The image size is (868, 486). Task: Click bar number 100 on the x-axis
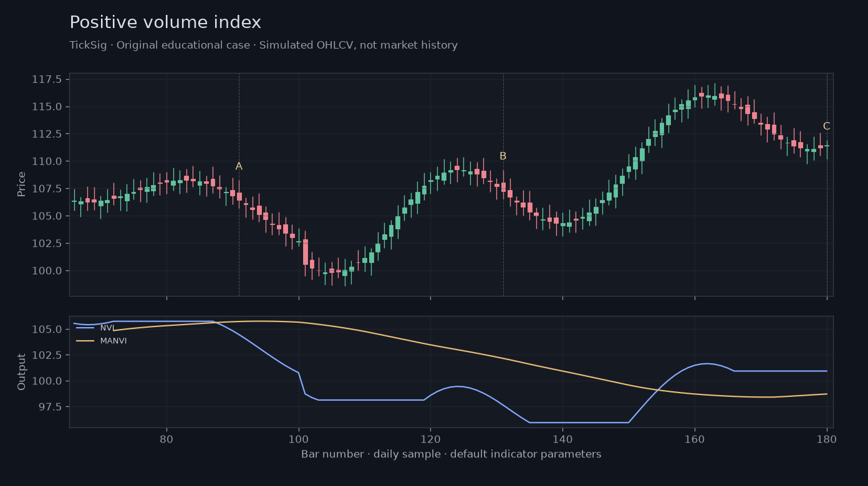coord(299,438)
